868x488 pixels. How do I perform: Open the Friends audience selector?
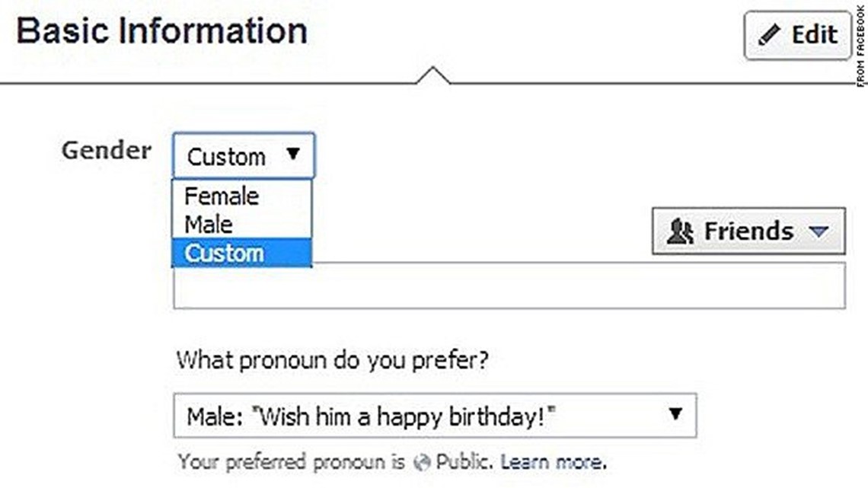tap(748, 231)
